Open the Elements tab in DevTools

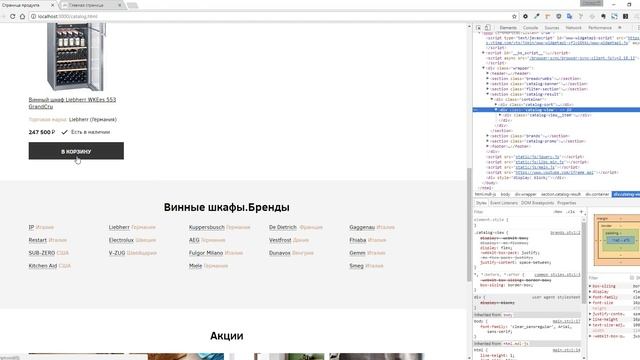pyautogui.click(x=508, y=28)
